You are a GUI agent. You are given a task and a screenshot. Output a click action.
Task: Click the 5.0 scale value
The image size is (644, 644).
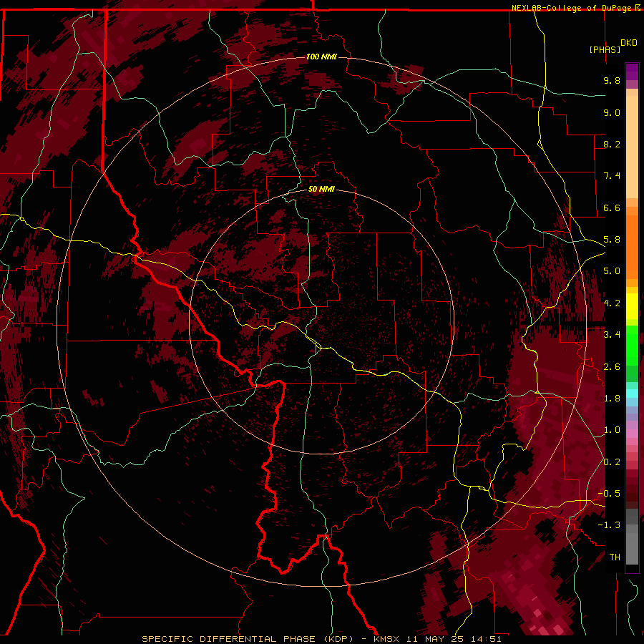tap(612, 271)
